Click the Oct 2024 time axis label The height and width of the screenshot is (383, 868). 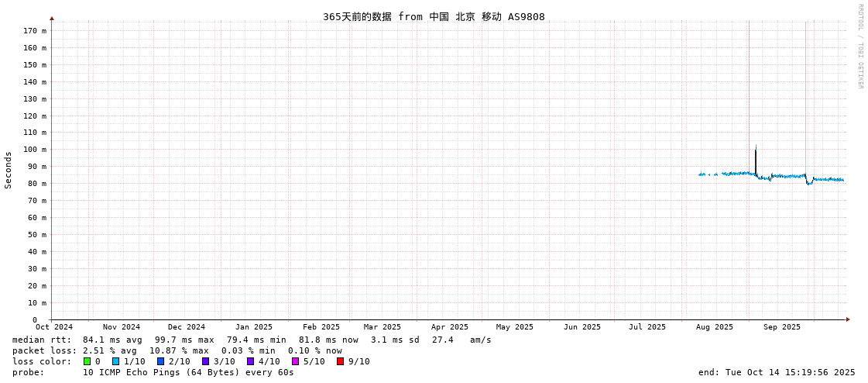pos(54,327)
